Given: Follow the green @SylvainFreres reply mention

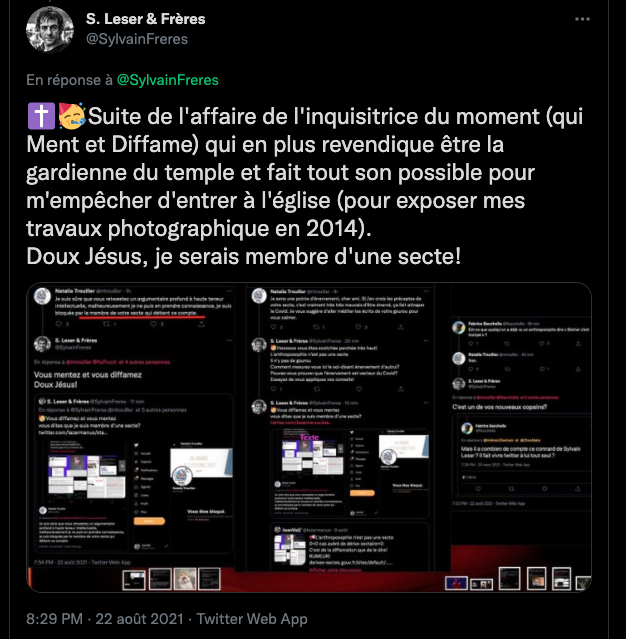Looking at the screenshot, I should [168, 80].
